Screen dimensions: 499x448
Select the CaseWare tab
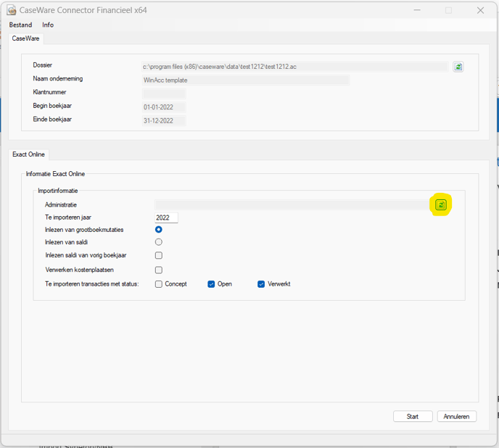tap(26, 38)
